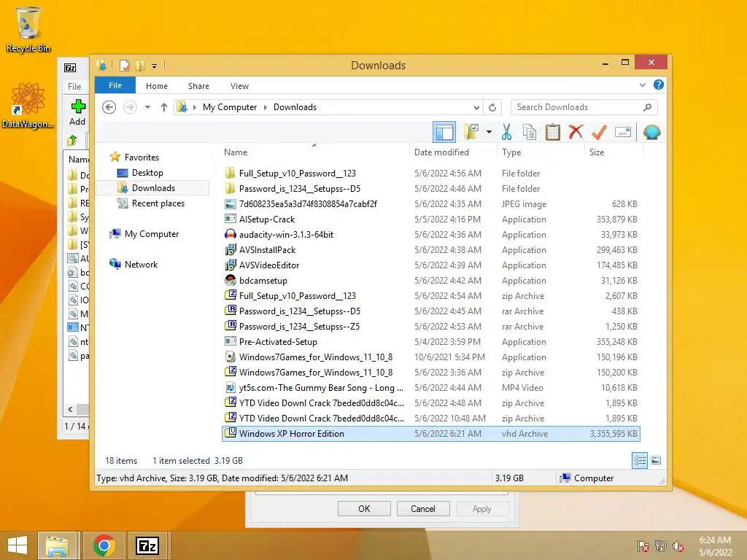Viewport: 747px width, 560px height.
Task: Click the folder options toolbar icon
Action: tap(471, 132)
